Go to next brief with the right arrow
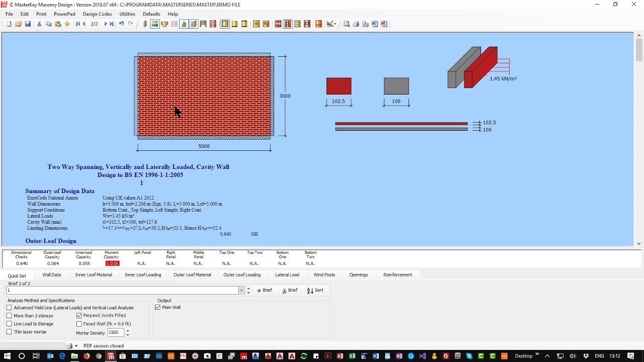Image resolution: width=644 pixels, height=362 pixels. tap(106, 24)
